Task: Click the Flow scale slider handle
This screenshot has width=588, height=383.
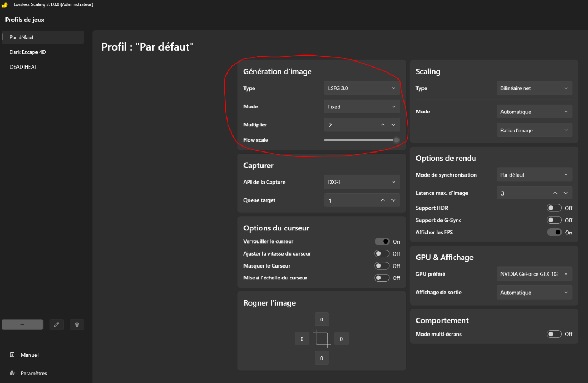Action: [396, 140]
